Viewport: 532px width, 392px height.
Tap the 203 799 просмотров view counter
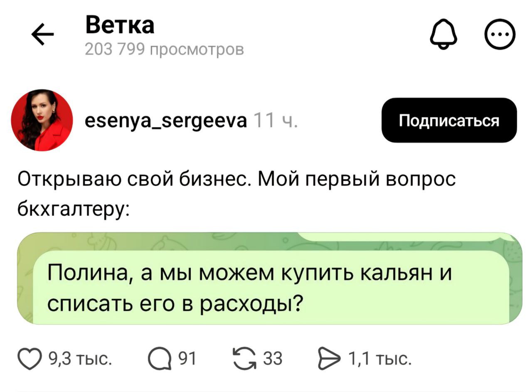click(x=165, y=49)
